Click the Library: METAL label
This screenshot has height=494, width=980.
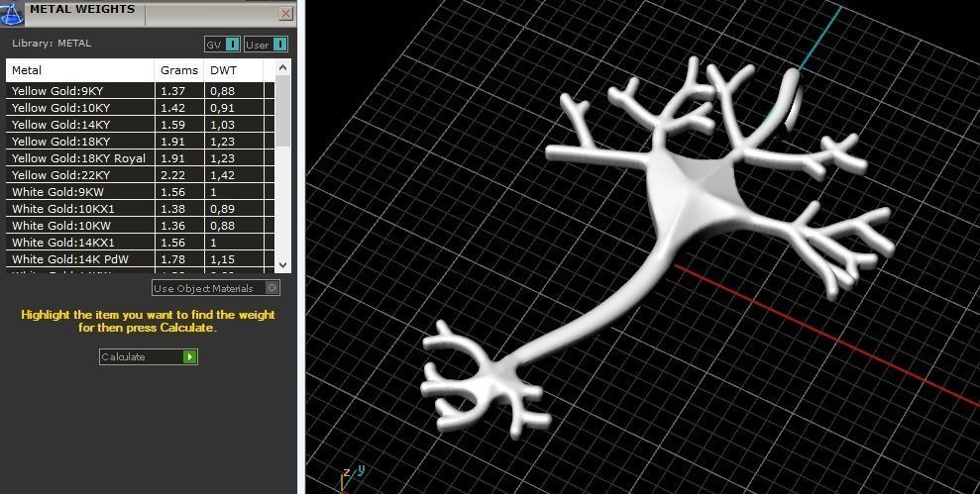coord(52,44)
